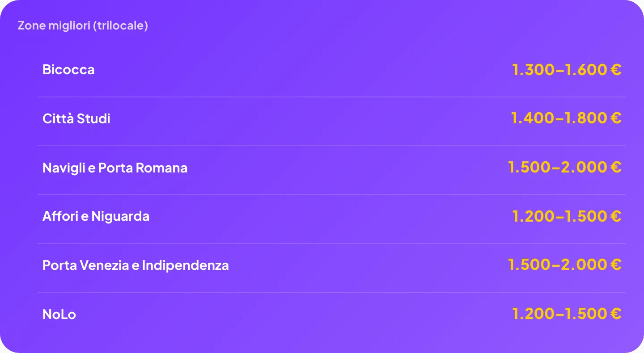Click the divider line above NoLo row
Screen dimensions: 644x353
(x=332, y=293)
